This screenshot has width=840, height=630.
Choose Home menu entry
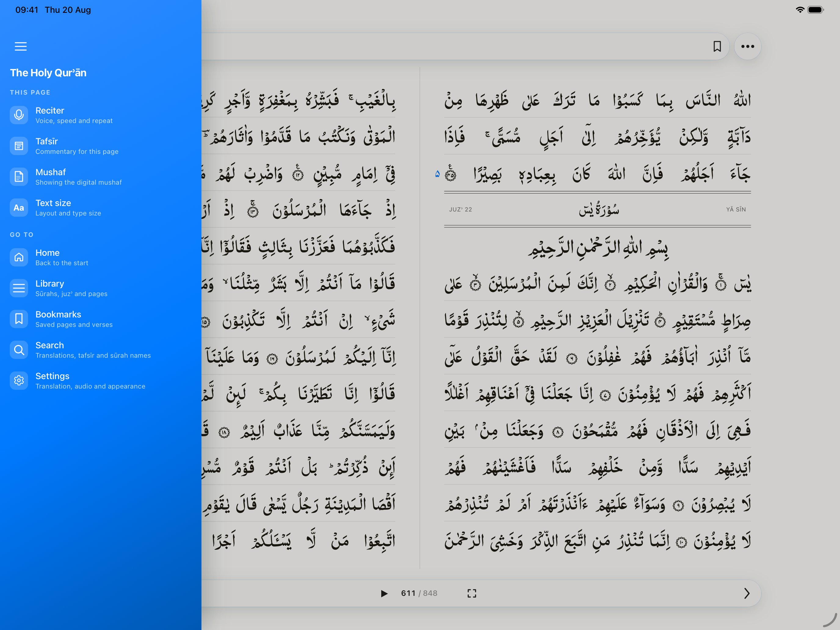click(x=48, y=253)
